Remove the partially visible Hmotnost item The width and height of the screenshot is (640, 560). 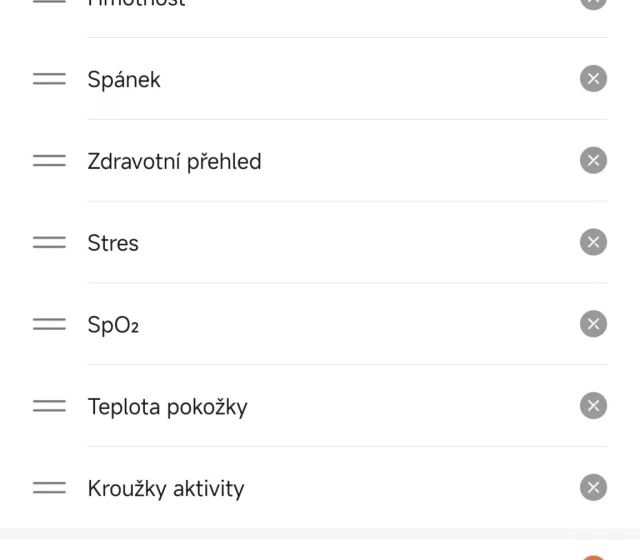593,3
